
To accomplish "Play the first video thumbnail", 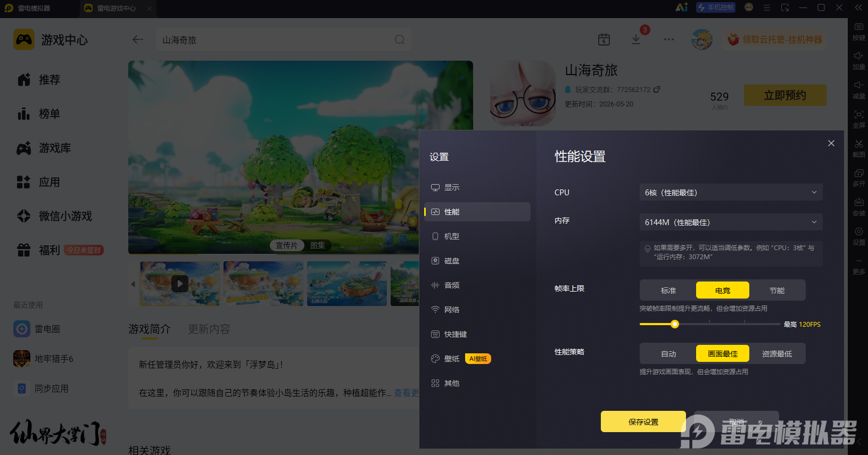I will click(180, 284).
